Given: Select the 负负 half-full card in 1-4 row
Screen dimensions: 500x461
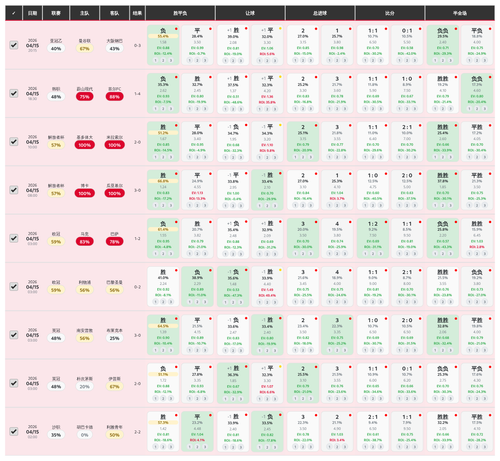Looking at the screenshot, I should (477, 93).
